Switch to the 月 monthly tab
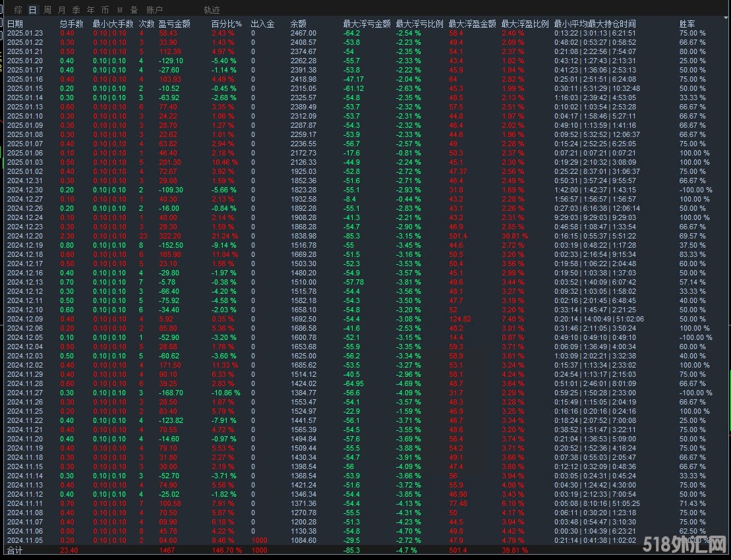The width and height of the screenshot is (731, 560). 62,10
